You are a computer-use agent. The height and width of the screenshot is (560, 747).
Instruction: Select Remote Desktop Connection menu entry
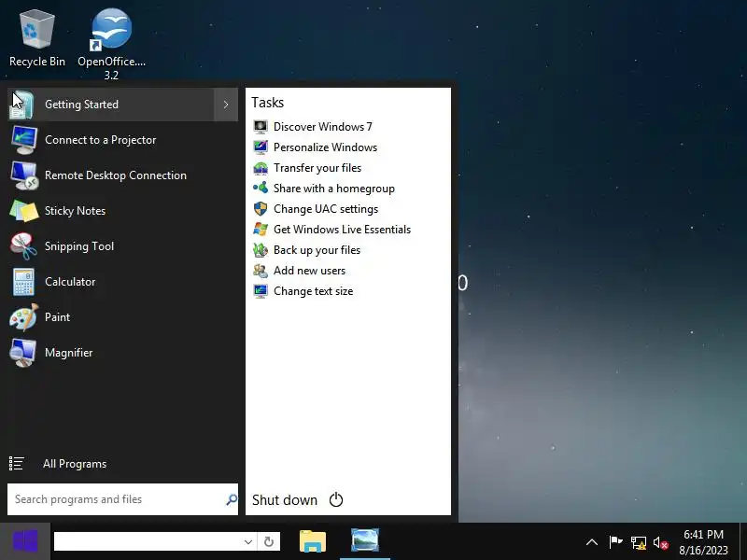[x=122, y=175]
